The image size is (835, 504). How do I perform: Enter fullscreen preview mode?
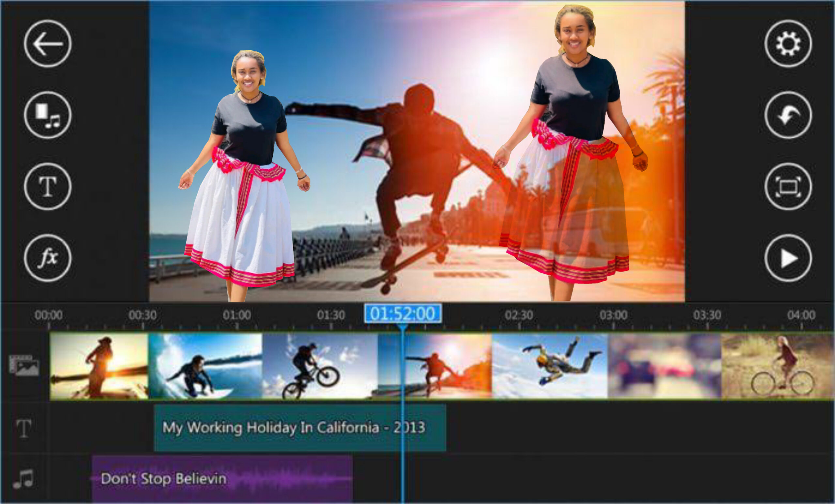(788, 186)
